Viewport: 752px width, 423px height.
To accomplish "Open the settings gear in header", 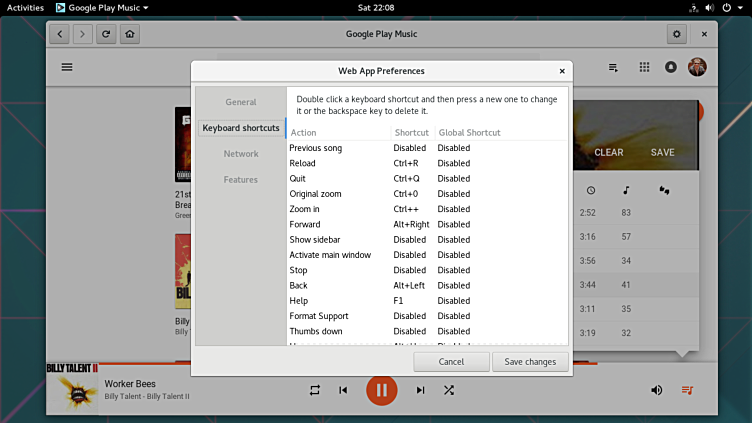I will click(x=677, y=34).
